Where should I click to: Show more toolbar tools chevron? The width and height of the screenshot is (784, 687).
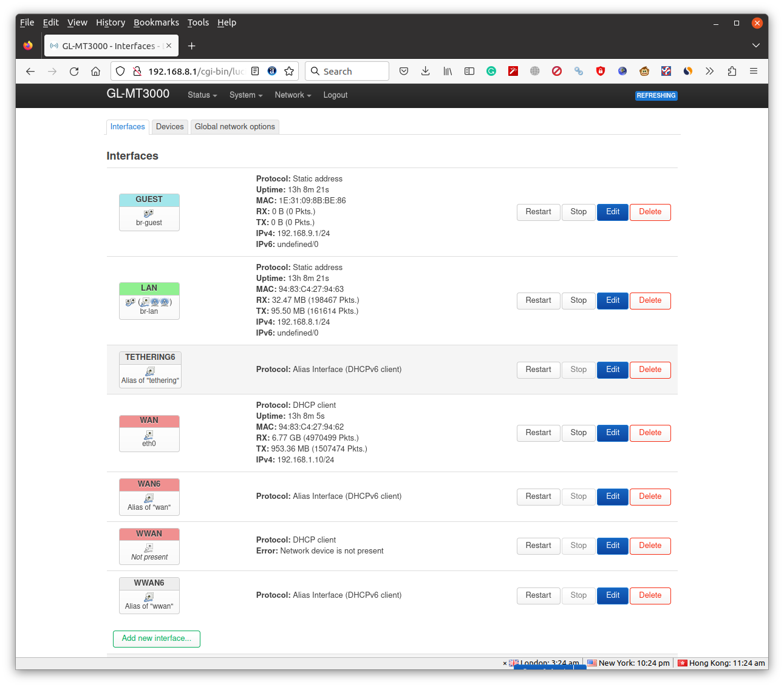click(710, 71)
